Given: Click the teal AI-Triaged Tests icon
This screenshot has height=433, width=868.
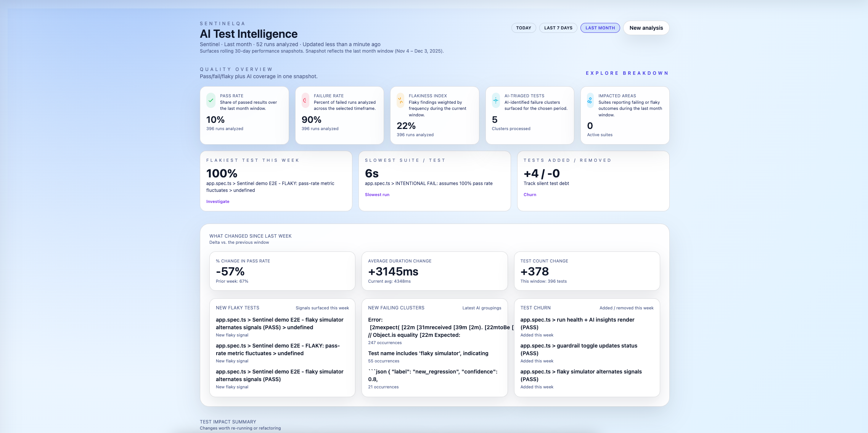Looking at the screenshot, I should pyautogui.click(x=495, y=100).
